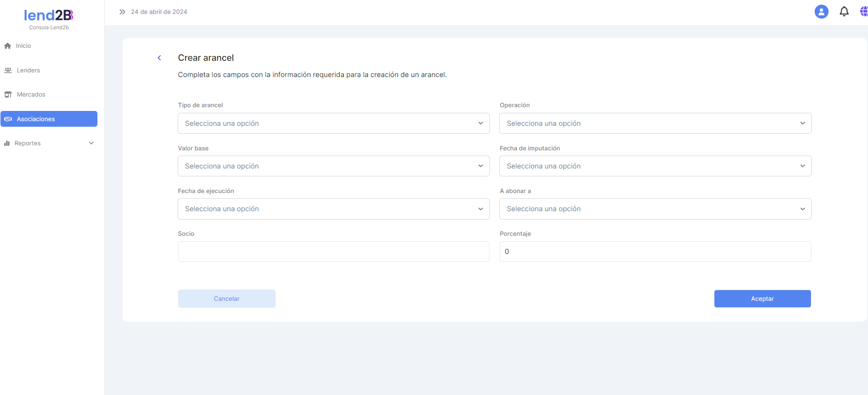Focus the Socio text field

pos(334,252)
